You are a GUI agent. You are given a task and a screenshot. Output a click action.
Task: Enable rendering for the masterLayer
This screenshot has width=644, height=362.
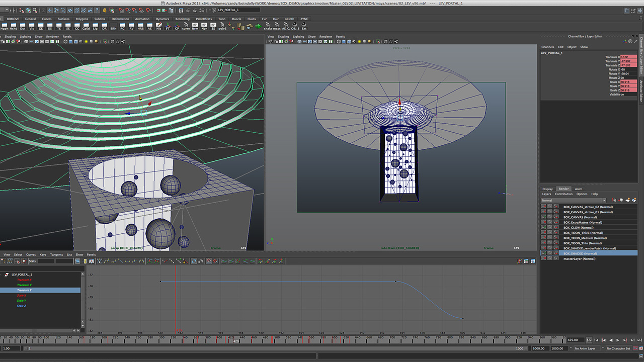coord(544,258)
